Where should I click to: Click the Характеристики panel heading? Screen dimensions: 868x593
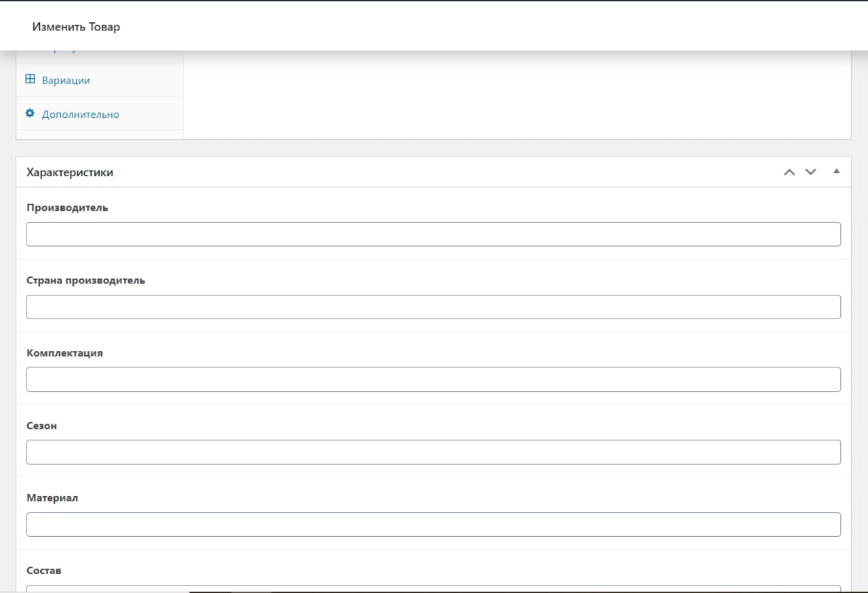click(70, 172)
